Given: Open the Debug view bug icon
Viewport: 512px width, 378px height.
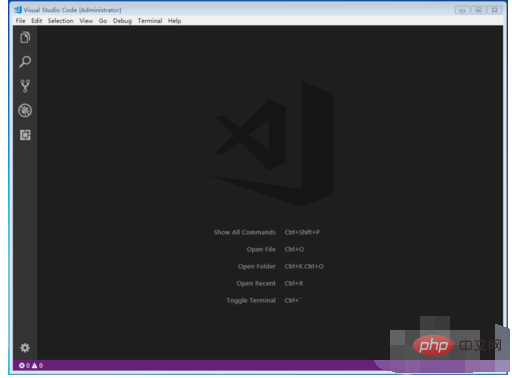Looking at the screenshot, I should [x=25, y=110].
